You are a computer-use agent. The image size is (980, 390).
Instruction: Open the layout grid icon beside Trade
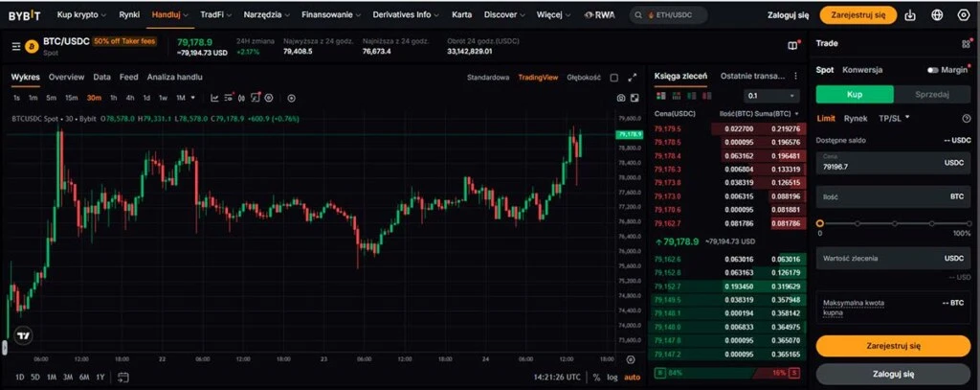(966, 44)
